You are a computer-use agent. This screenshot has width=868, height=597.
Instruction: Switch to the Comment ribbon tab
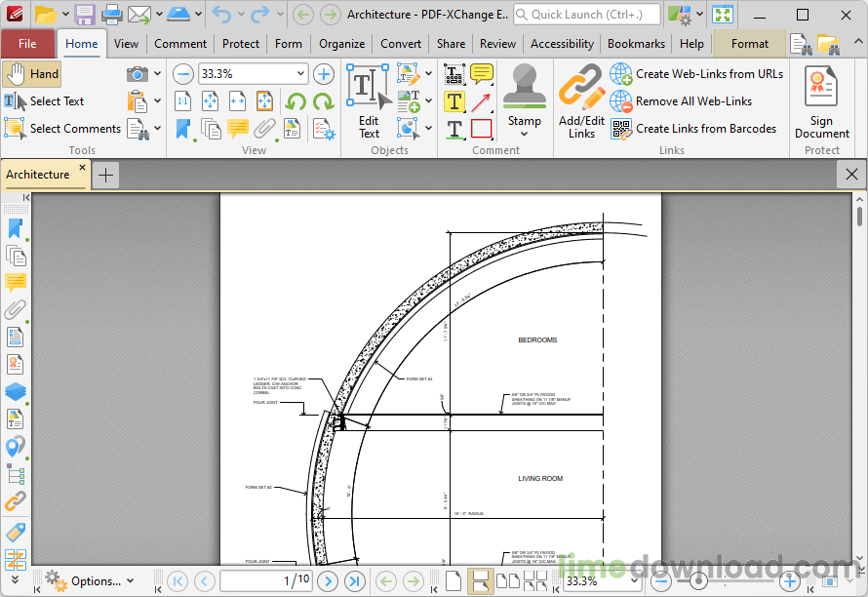click(179, 43)
